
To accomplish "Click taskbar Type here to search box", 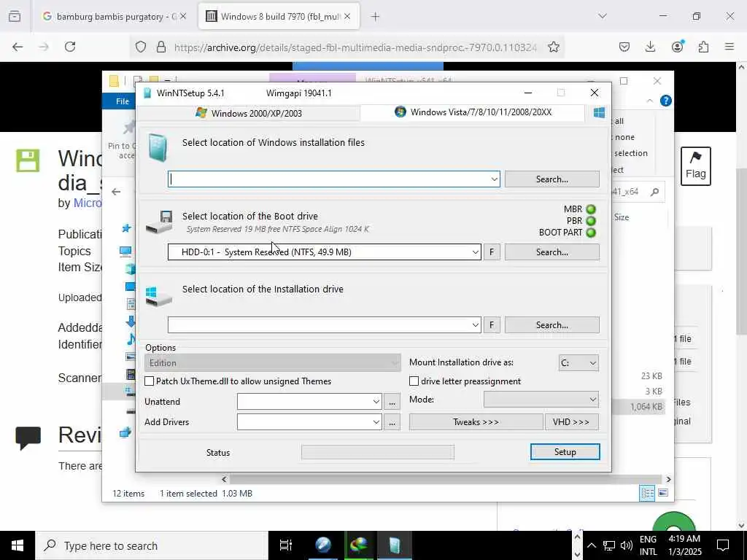I will point(152,545).
